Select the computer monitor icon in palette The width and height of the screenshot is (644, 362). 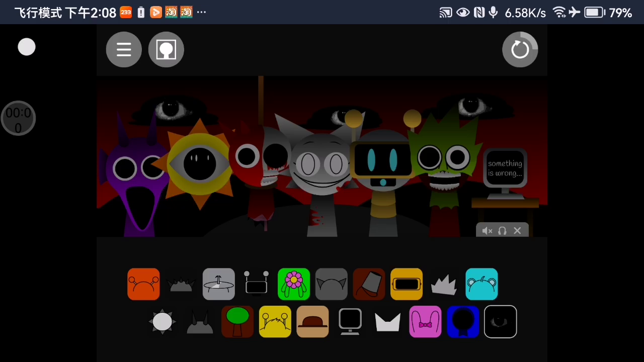point(350,322)
